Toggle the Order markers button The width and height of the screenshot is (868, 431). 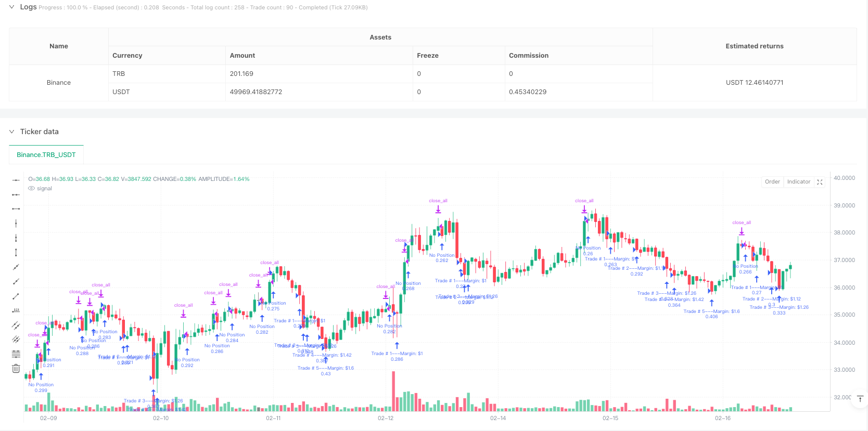tap(772, 182)
